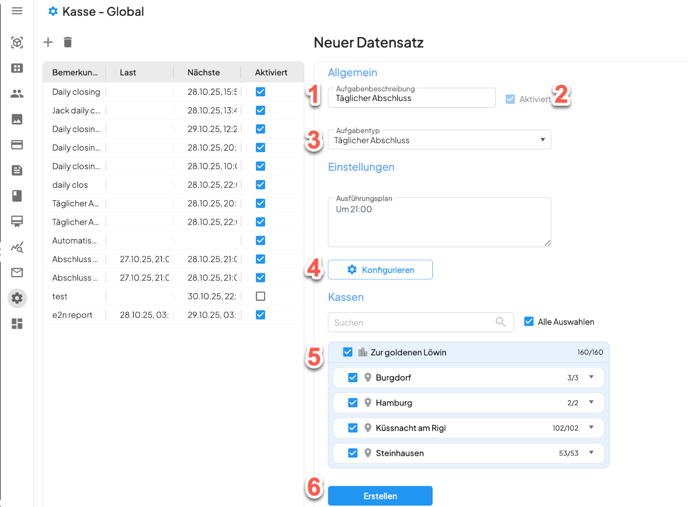The height and width of the screenshot is (507, 688).
Task: Click the Konfigurieren button
Action: tap(380, 270)
